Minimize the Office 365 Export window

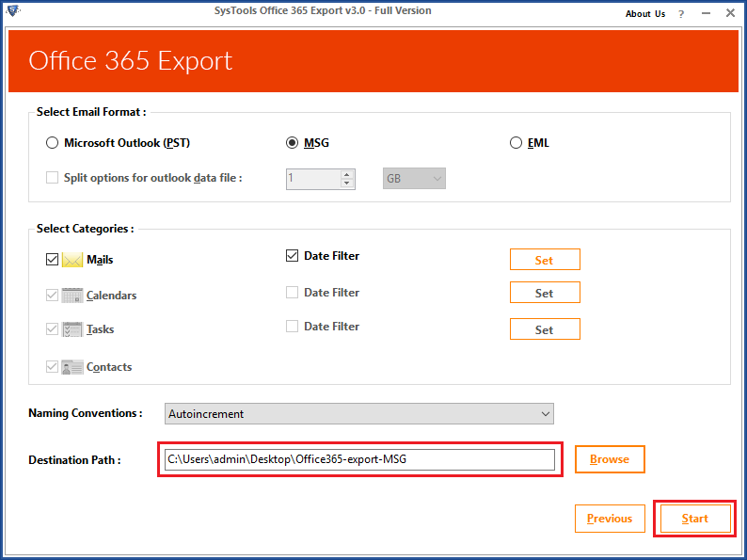point(706,13)
